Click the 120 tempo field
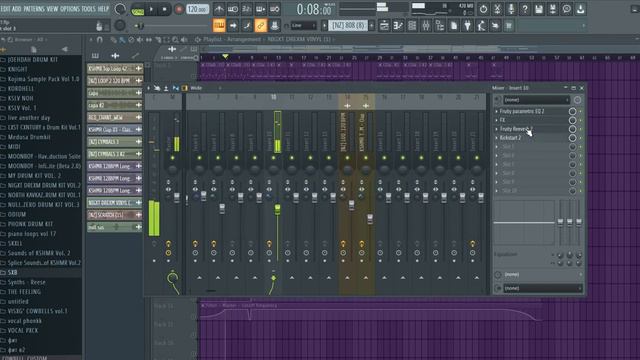Image resolution: width=640 pixels, height=360 pixels. pos(198,9)
